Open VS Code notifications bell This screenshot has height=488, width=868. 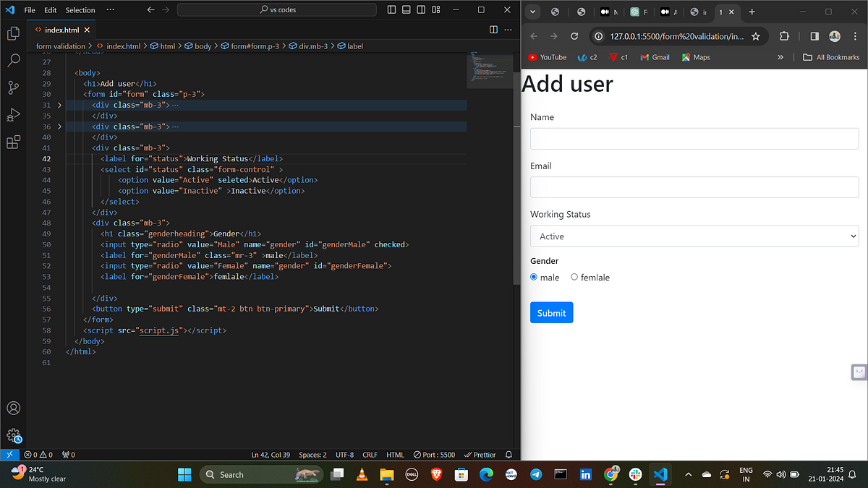click(x=509, y=455)
